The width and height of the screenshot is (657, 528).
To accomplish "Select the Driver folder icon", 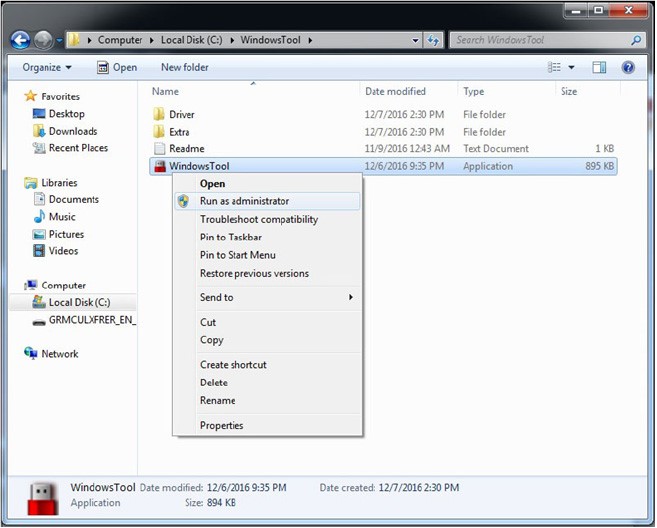I will (x=159, y=114).
